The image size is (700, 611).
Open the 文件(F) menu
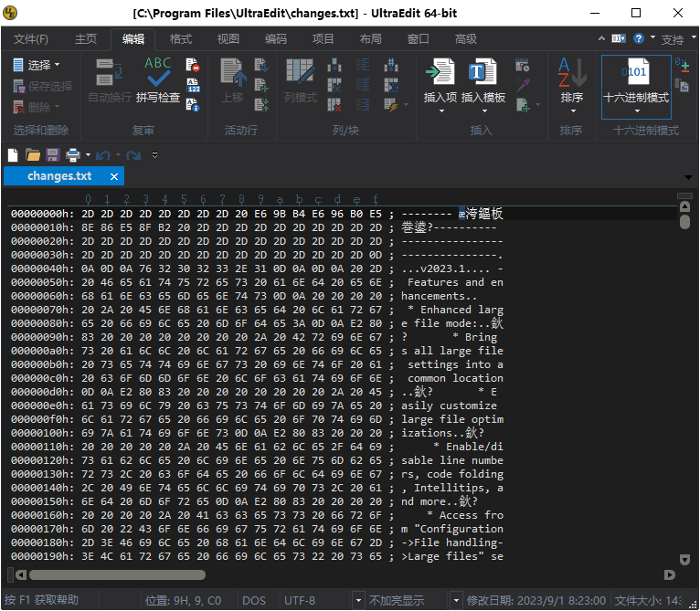coord(31,39)
